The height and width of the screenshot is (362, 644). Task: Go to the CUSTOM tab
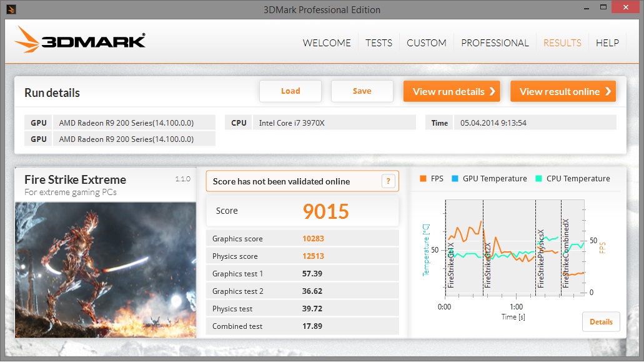pos(427,43)
